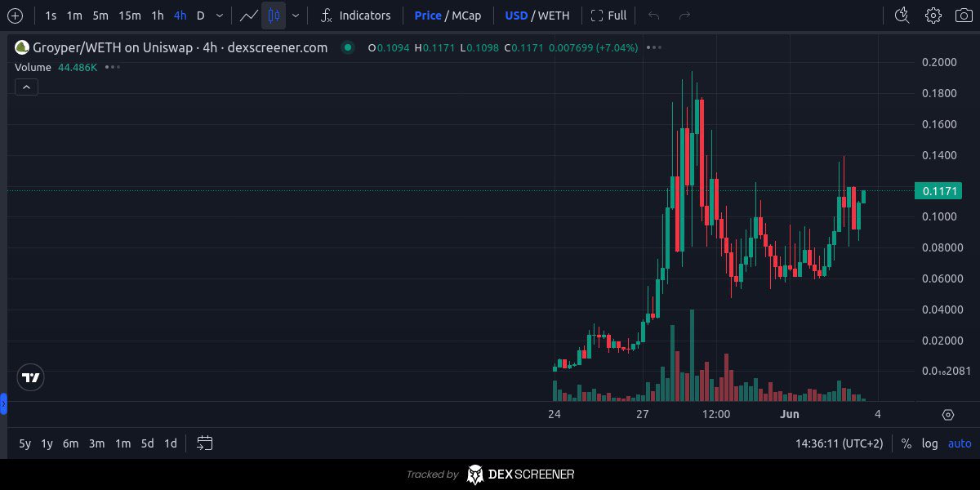Expand the timeframe dropdown arrow
This screenshot has width=980, height=490.
(219, 16)
